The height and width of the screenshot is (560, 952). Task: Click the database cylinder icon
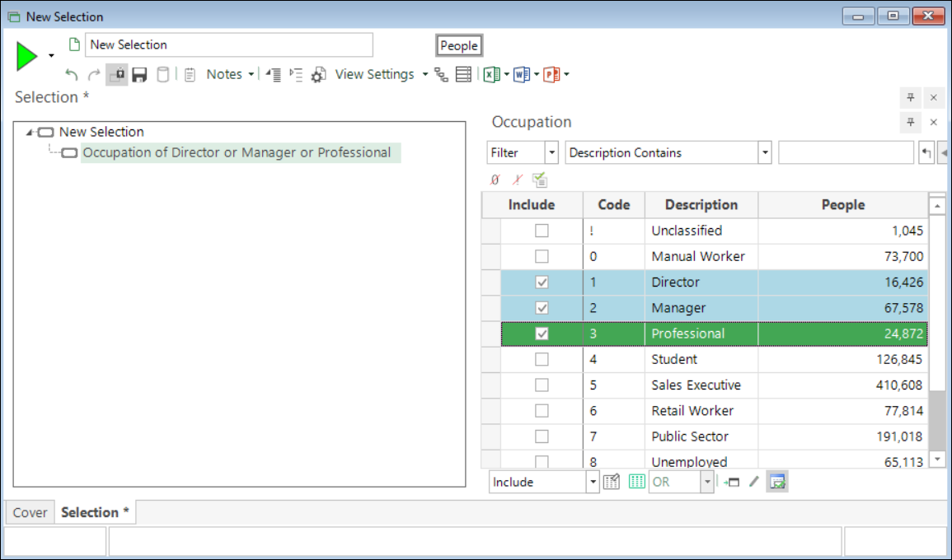162,75
